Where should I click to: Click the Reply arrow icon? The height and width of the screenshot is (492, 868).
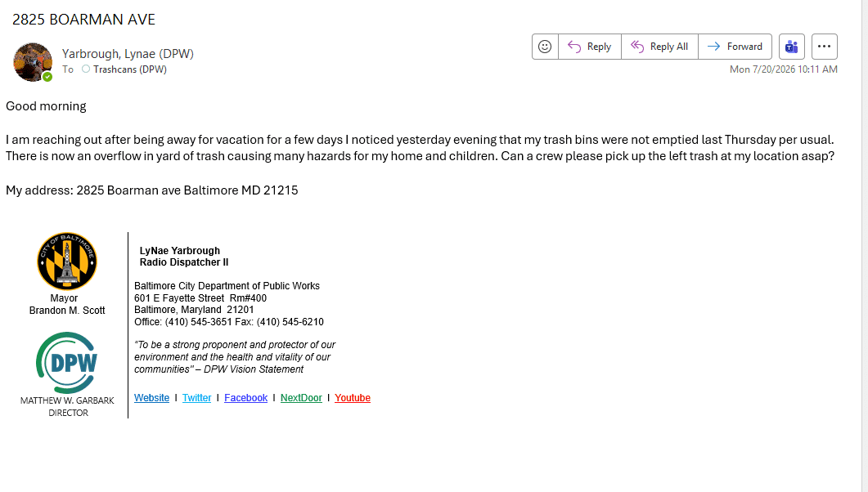574,47
